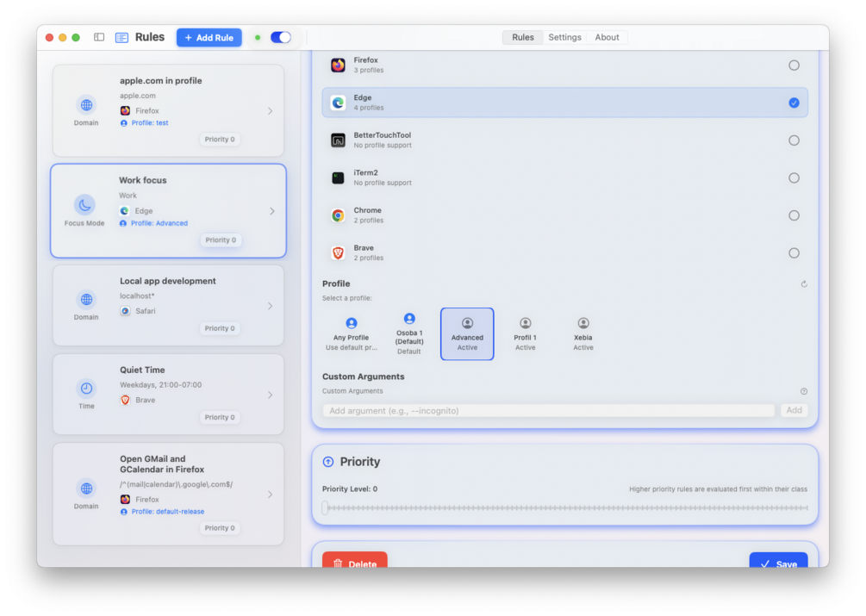Click the Rules list icon beside the title
This screenshot has width=866, height=616.
pyautogui.click(x=121, y=38)
